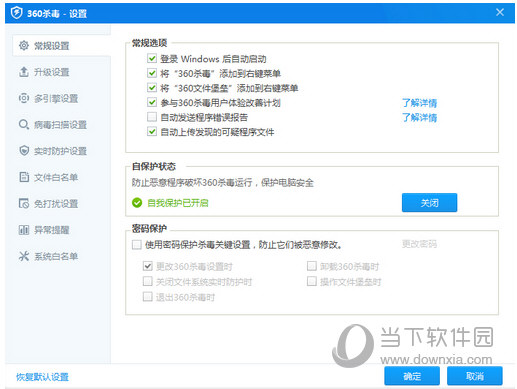The image size is (517, 389).
Task: Click the 取消 button
Action: (475, 376)
